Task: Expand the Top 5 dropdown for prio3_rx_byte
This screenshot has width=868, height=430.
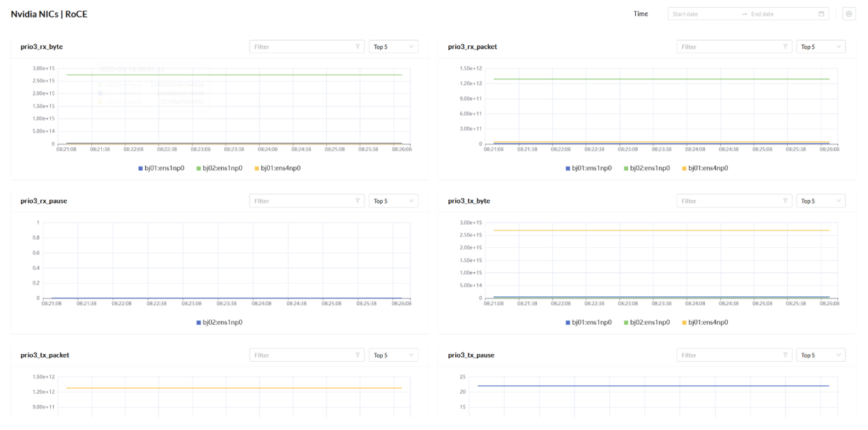Action: [393, 47]
